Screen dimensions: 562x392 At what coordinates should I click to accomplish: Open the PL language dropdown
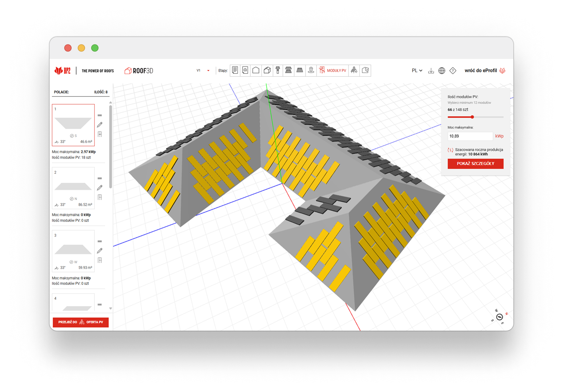(x=417, y=71)
